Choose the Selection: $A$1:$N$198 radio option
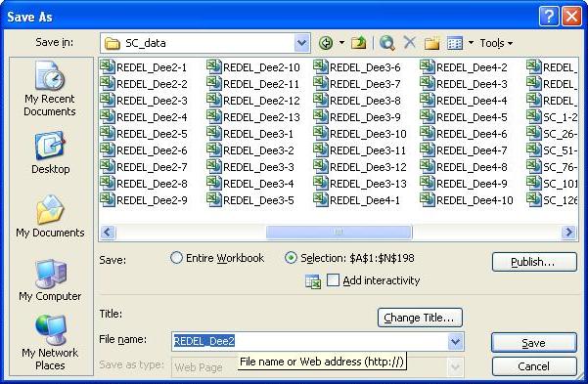The width and height of the screenshot is (588, 384). (291, 258)
